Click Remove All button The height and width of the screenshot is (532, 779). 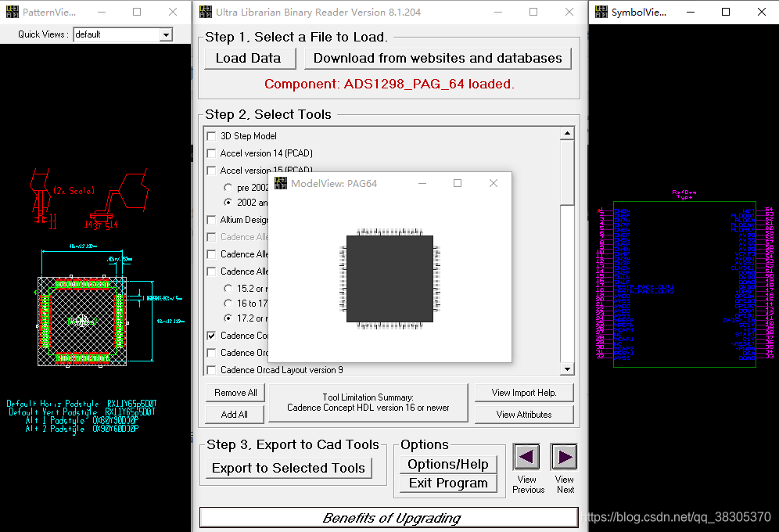[235, 393]
